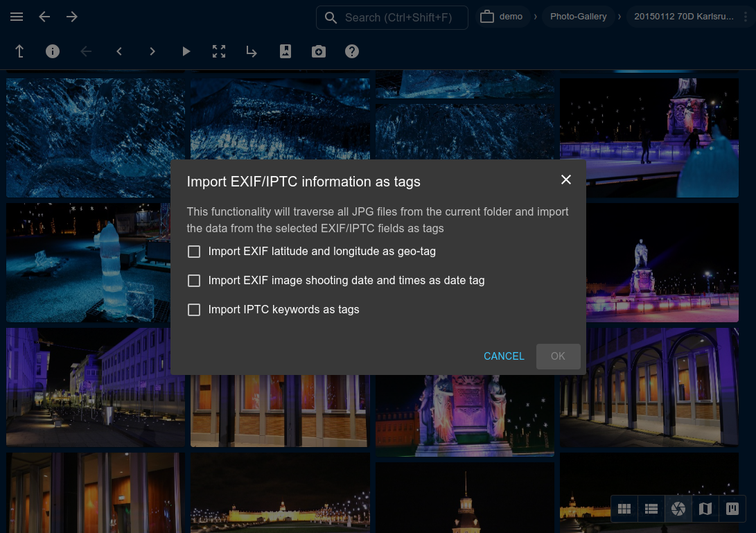Click the search input field
This screenshot has width=756, height=533.
398,18
